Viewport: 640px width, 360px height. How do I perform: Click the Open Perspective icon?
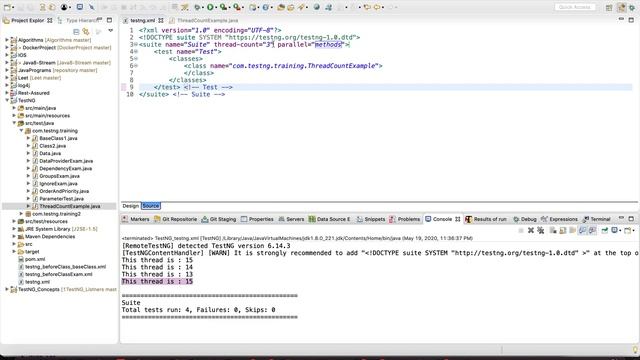[x=609, y=7]
